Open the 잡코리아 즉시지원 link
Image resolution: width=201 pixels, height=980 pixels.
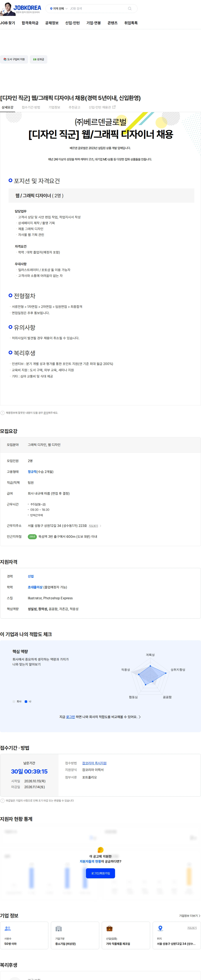tap(94, 763)
